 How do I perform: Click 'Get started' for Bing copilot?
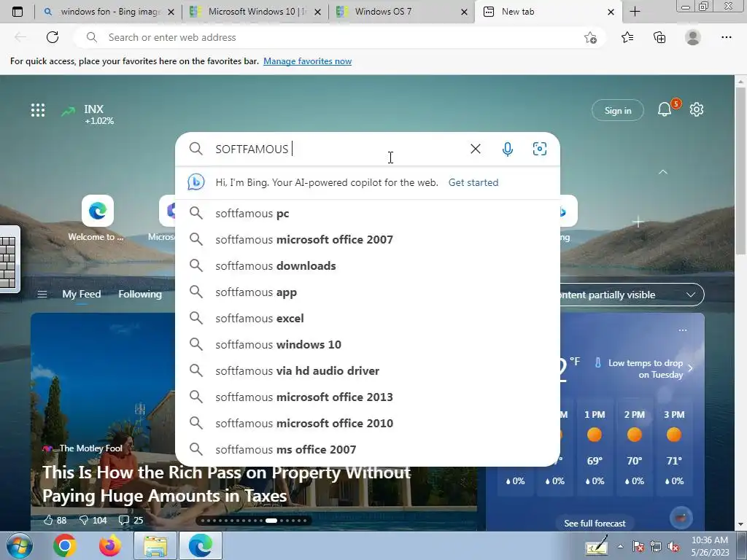[473, 182]
